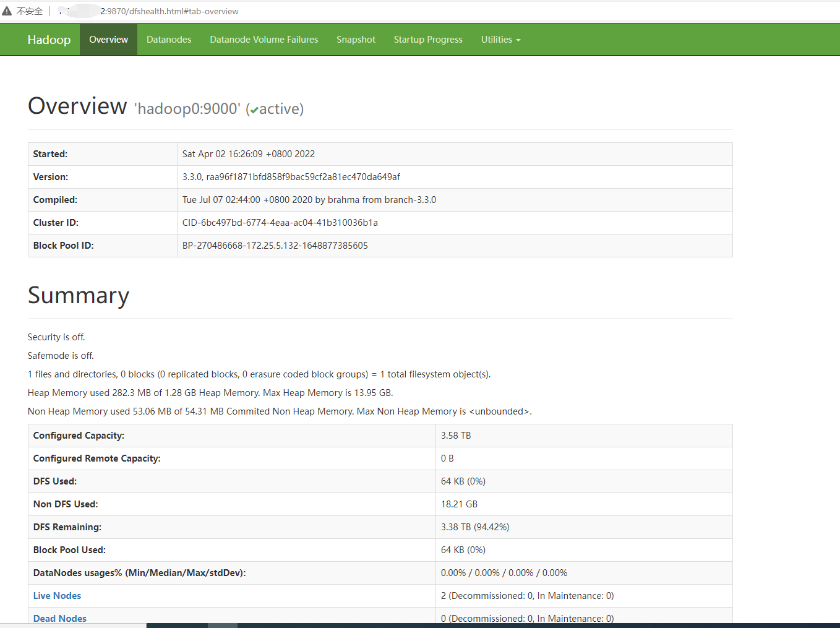Viewport: 840px width, 628px height.
Task: Expand the Utilities dropdown menu
Action: click(x=500, y=40)
